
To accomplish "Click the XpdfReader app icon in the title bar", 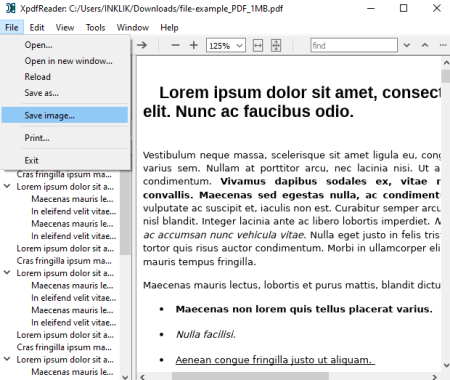I will click(x=11, y=8).
